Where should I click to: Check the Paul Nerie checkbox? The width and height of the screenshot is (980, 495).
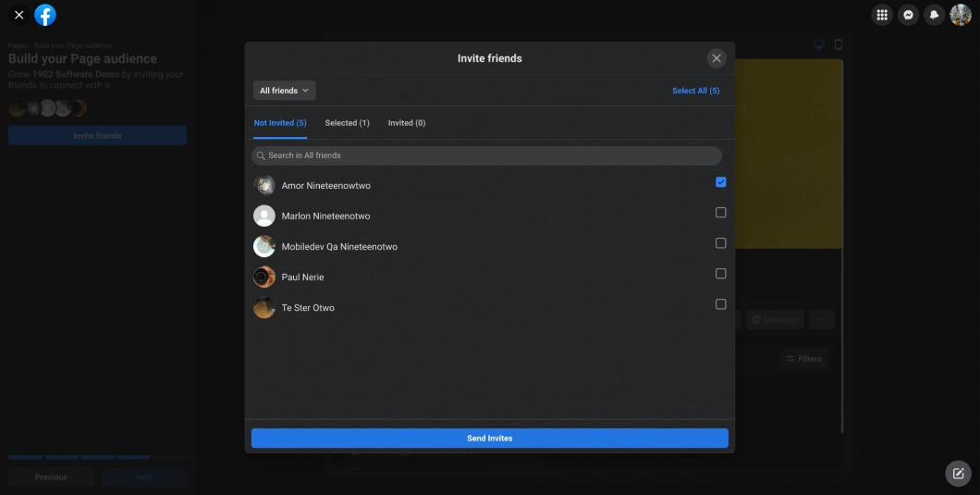pyautogui.click(x=720, y=274)
